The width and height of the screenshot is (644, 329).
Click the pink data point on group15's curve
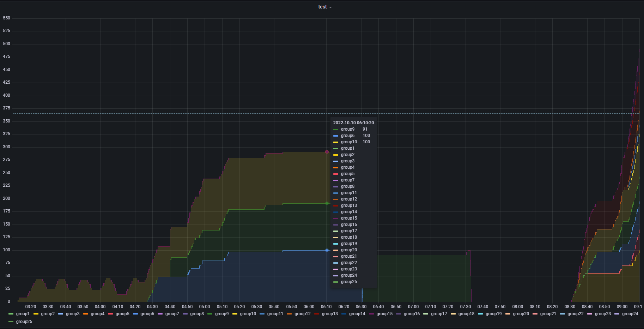(327, 151)
